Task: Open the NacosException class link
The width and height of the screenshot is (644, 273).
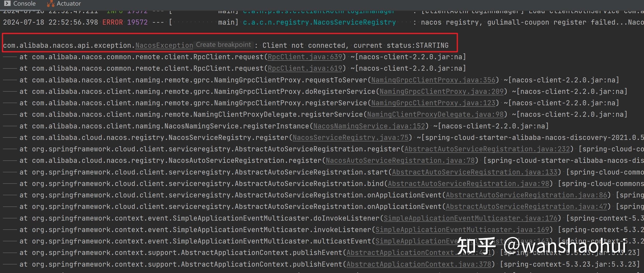Action: coord(164,45)
